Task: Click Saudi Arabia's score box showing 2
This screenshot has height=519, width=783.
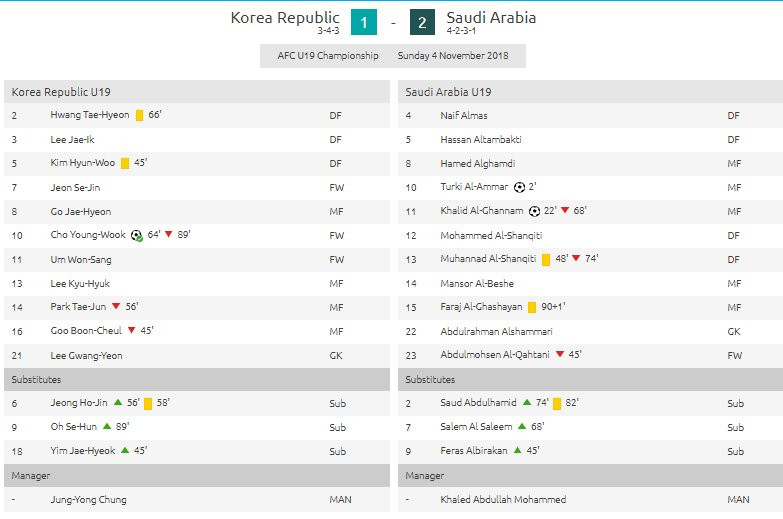Action: [422, 21]
